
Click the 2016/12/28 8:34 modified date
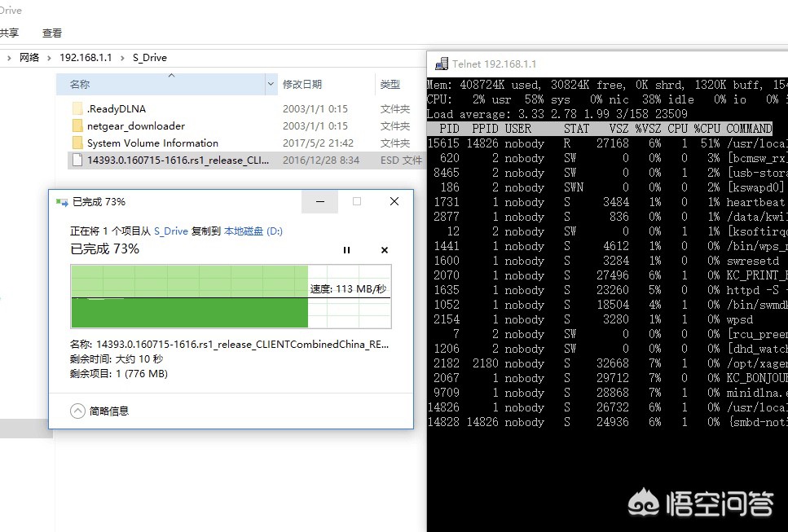click(321, 160)
